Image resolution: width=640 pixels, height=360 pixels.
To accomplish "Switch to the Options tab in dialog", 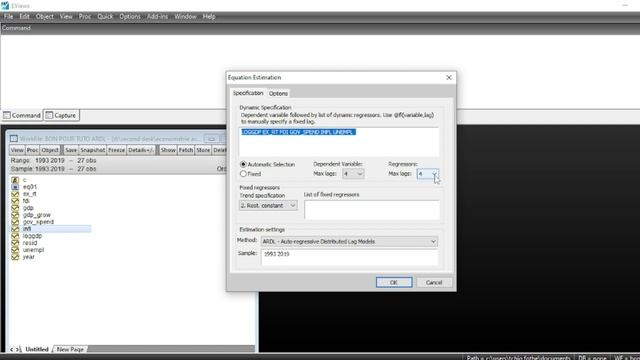I will (278, 93).
